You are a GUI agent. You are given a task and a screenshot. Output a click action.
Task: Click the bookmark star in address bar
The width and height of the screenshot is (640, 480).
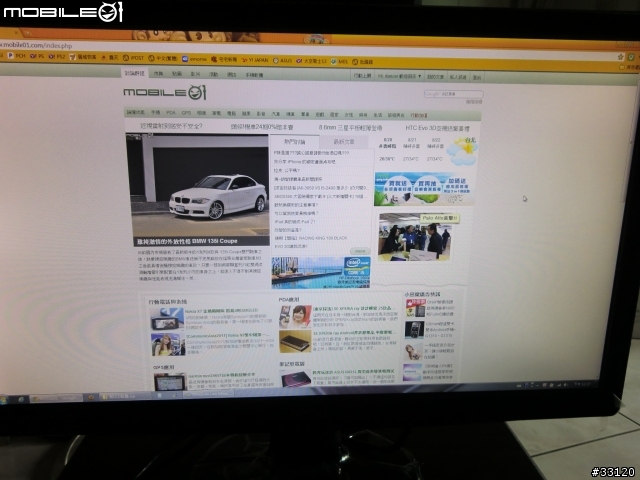point(620,57)
